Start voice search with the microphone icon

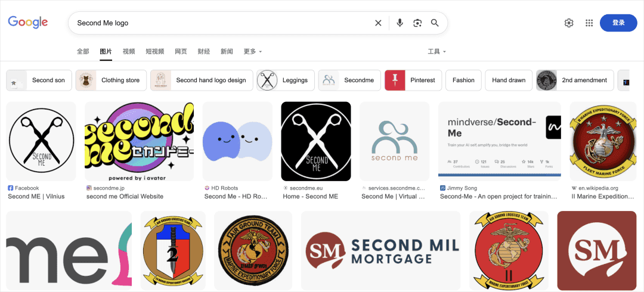400,23
